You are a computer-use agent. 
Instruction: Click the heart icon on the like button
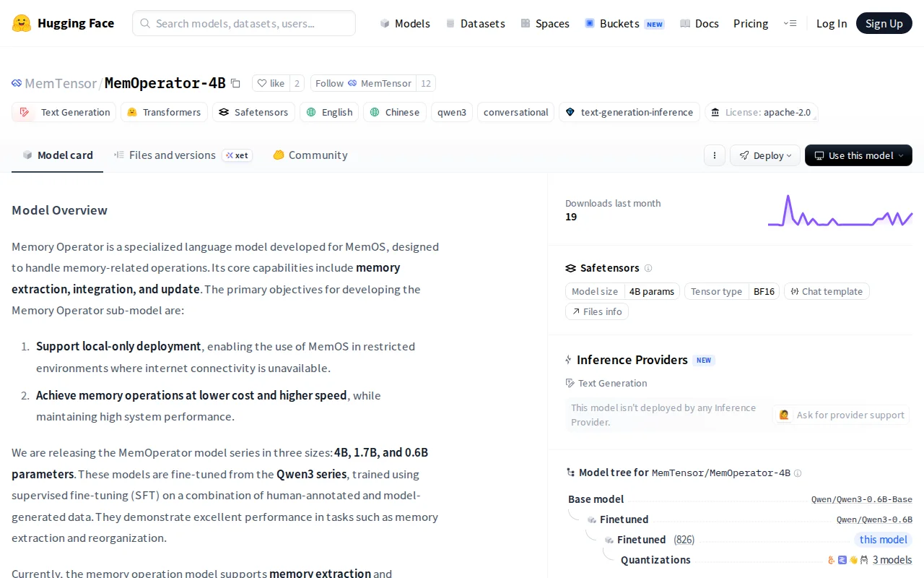click(262, 83)
